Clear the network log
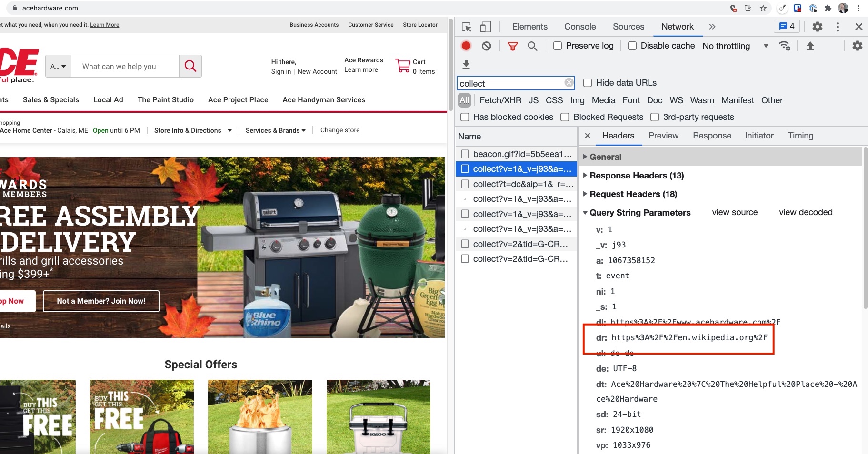Viewport: 868px width, 454px height. (486, 46)
